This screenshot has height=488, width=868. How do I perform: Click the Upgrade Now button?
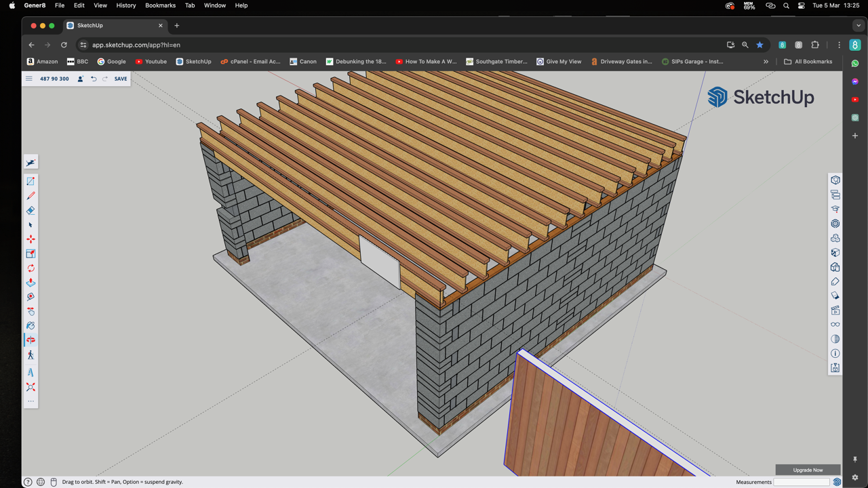(x=808, y=470)
